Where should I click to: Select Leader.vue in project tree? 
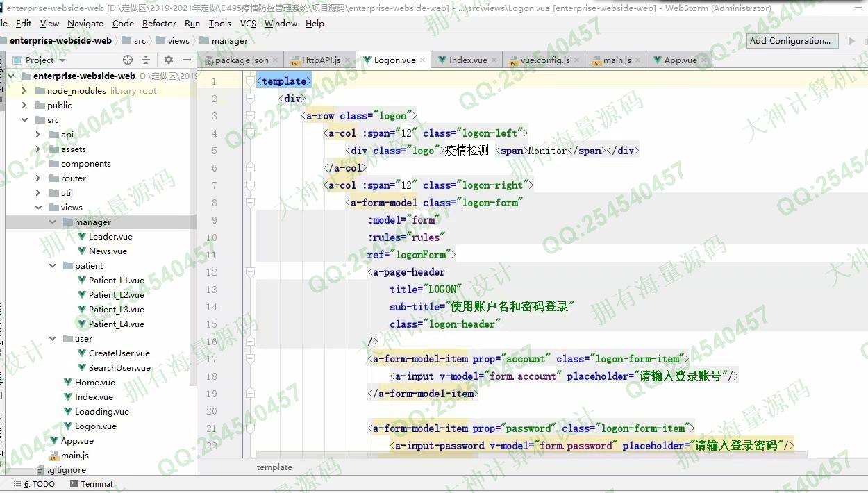[x=110, y=237]
